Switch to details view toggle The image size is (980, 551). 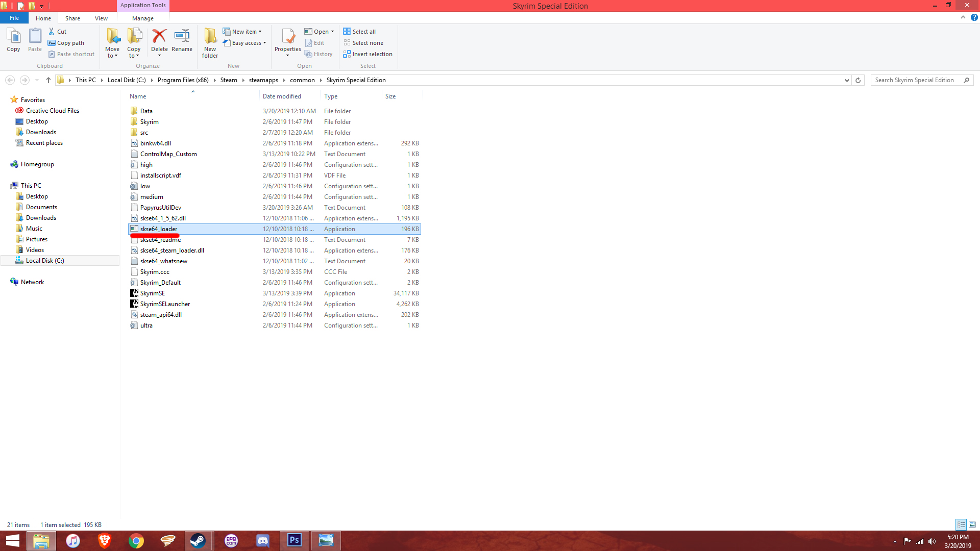[961, 524]
